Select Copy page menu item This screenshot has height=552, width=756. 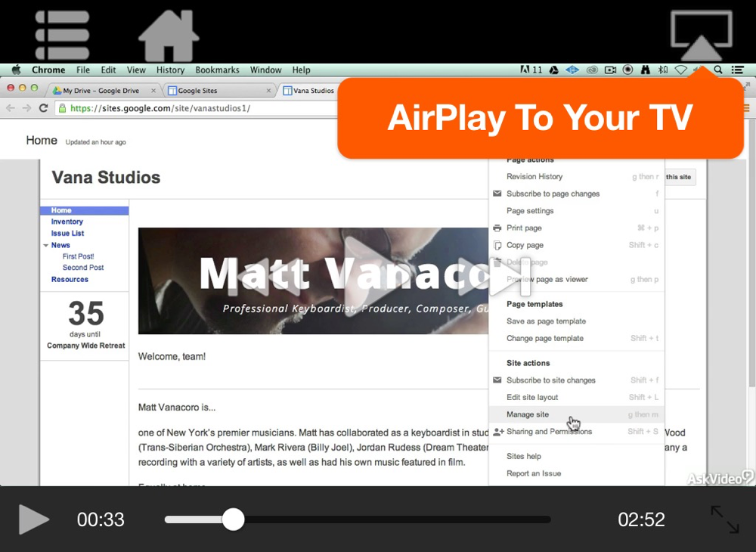(x=577, y=245)
